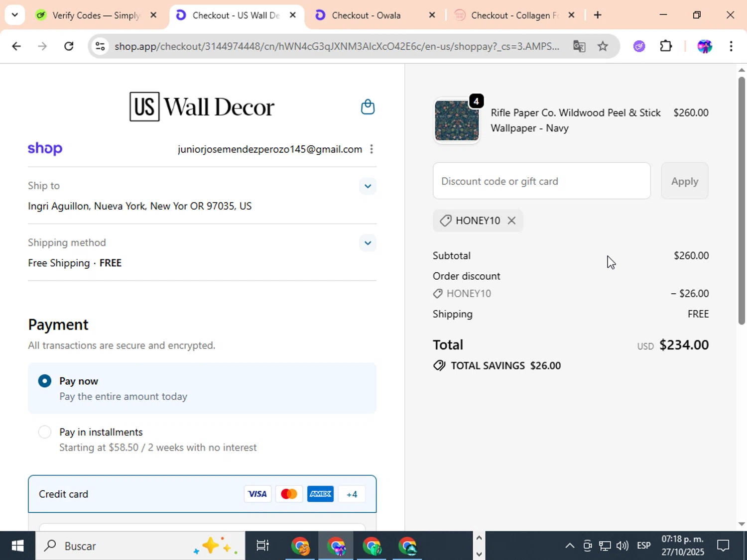747x560 pixels.
Task: Open the second Chrome taskbar icon
Action: pos(336,546)
